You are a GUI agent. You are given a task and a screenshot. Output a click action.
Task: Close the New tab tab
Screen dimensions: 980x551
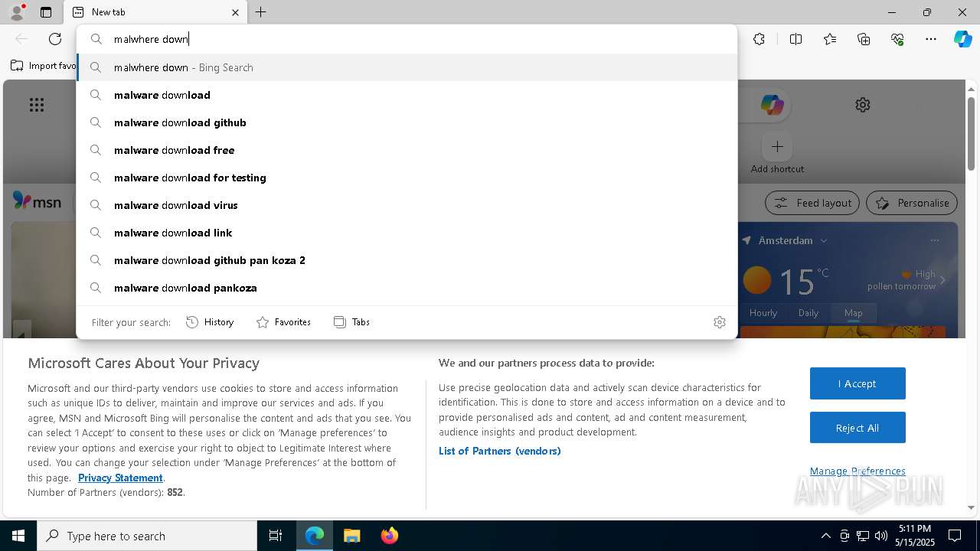pos(235,12)
